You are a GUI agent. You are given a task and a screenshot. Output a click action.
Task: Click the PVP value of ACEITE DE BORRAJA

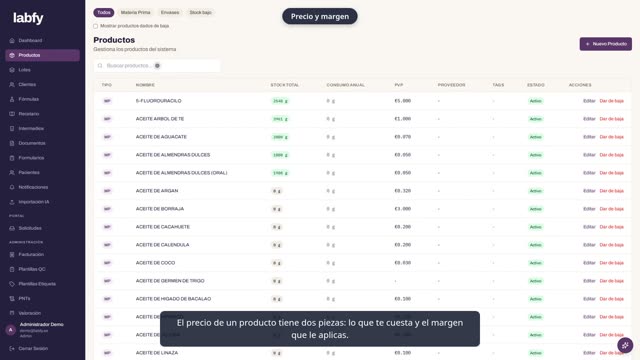[x=402, y=209]
